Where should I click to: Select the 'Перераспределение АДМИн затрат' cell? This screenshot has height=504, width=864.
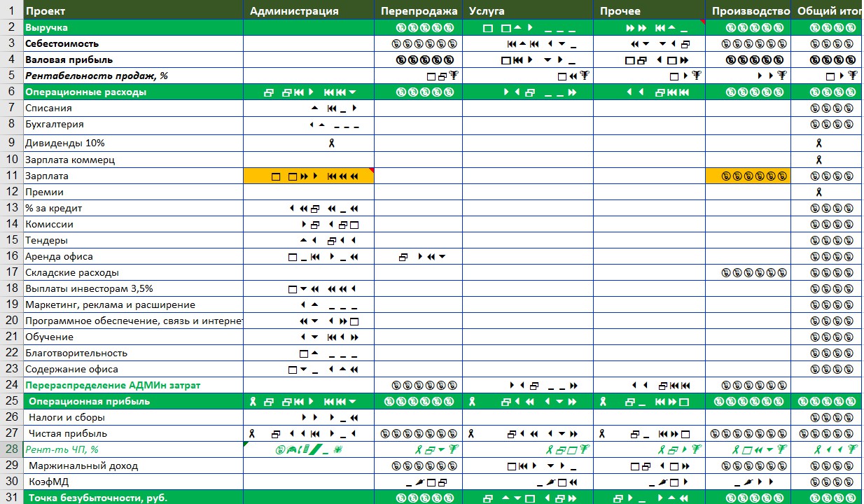pos(133,385)
